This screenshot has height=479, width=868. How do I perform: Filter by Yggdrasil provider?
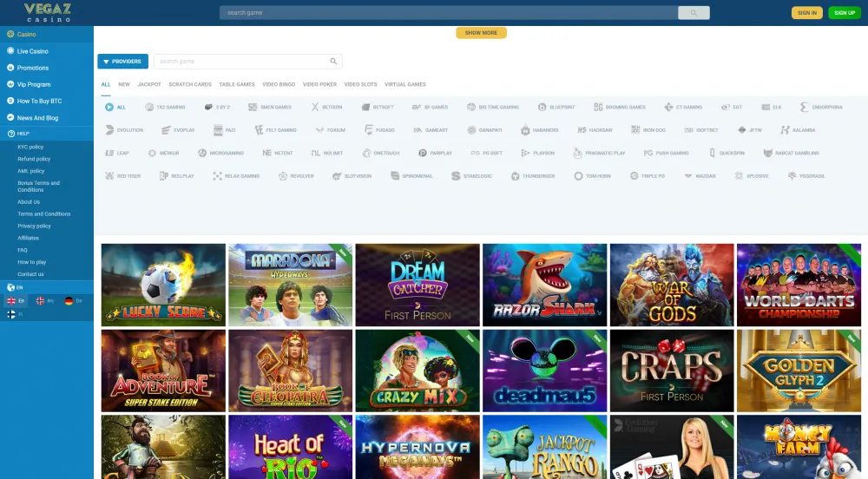806,176
